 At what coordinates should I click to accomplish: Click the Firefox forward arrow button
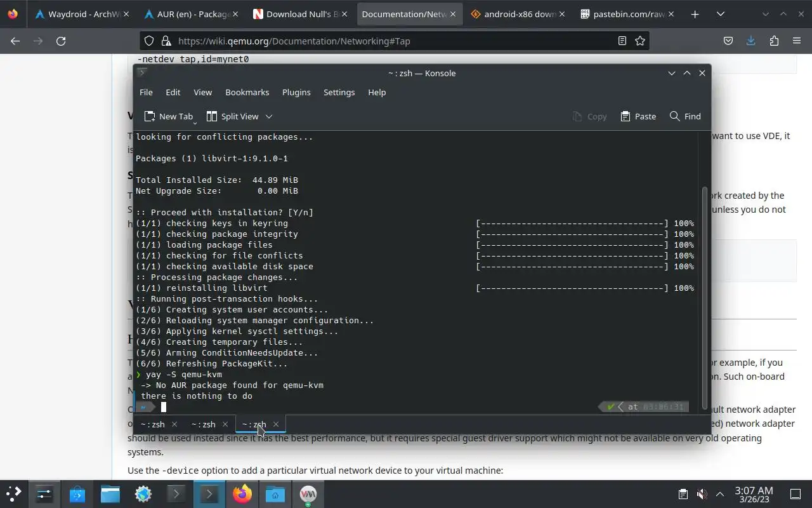[x=38, y=41]
